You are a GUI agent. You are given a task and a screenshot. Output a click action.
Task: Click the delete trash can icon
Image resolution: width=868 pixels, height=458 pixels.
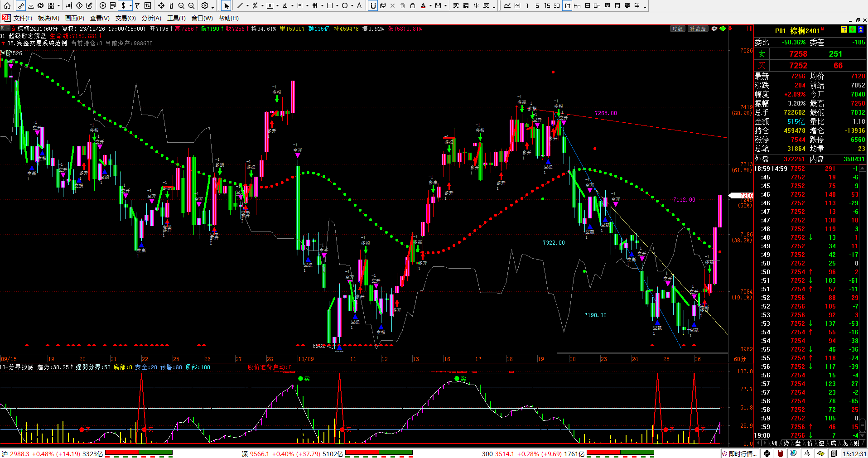point(403,5)
